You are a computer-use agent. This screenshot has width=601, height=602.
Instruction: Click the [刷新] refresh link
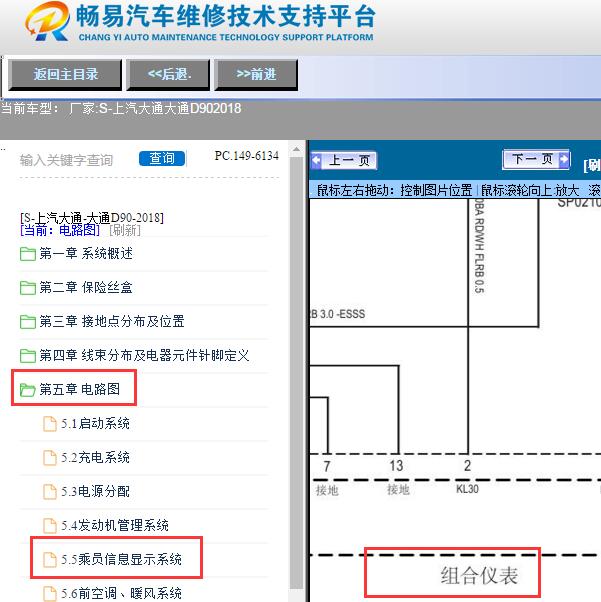click(x=125, y=230)
